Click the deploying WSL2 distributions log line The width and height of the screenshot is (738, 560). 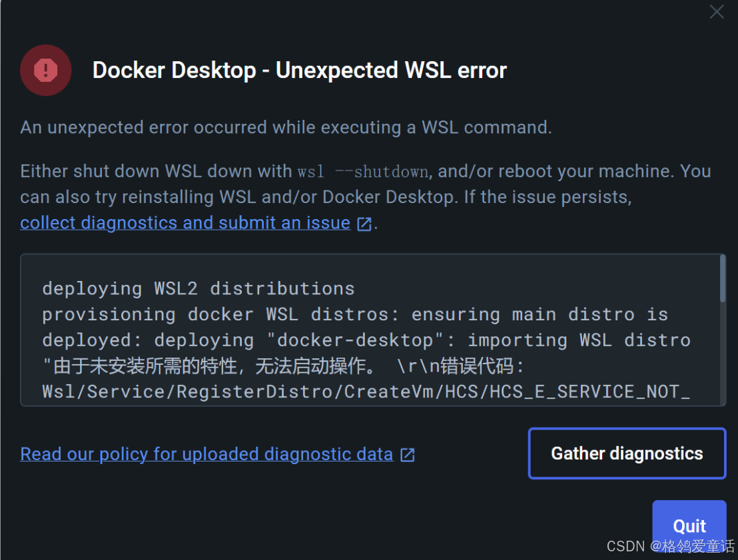coord(198,288)
